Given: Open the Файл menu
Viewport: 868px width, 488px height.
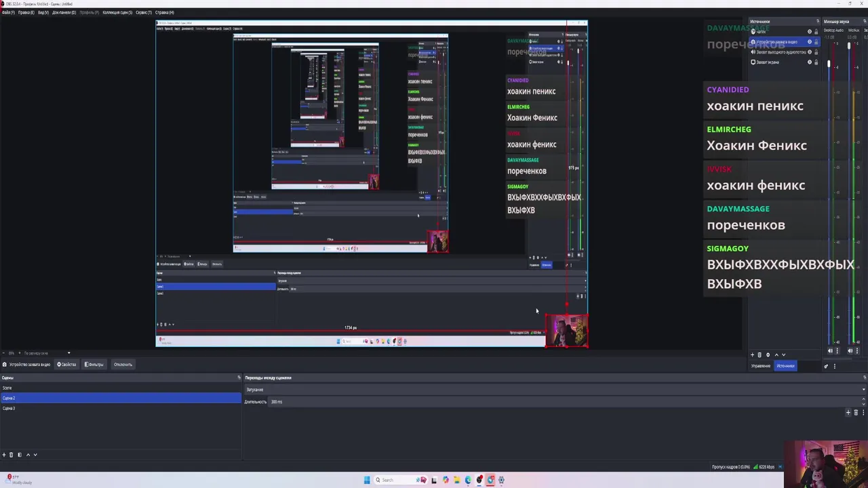Looking at the screenshot, I should coord(8,12).
